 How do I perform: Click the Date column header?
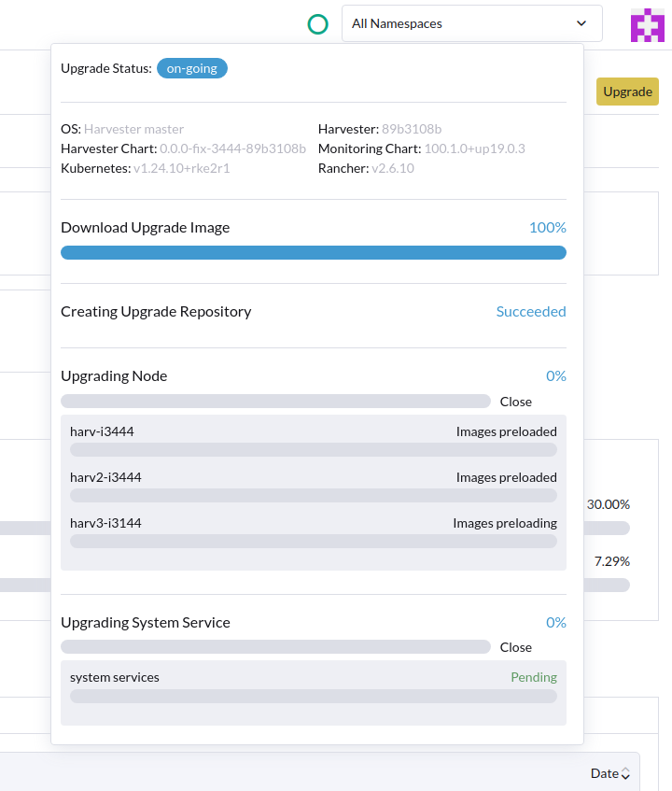tap(605, 773)
